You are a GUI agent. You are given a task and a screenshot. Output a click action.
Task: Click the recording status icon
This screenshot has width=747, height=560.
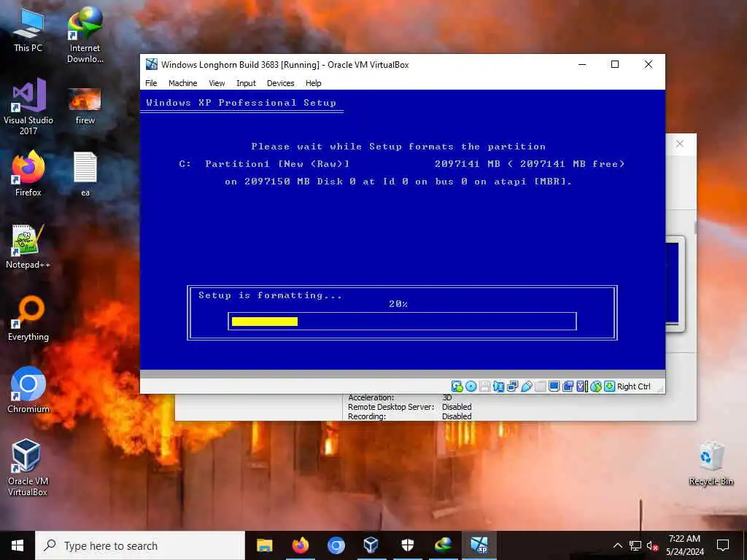(x=568, y=386)
